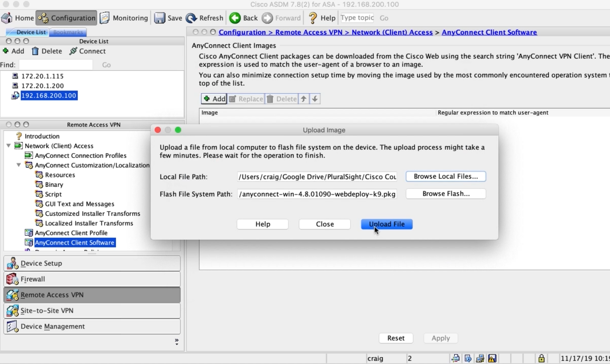The height and width of the screenshot is (364, 610).
Task: Click the Local File Path field
Action: [x=317, y=177]
